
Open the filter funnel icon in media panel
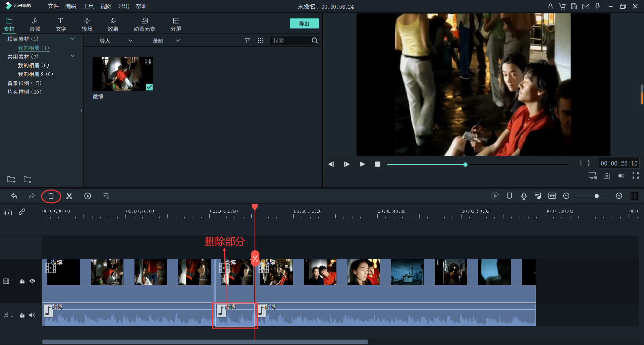pyautogui.click(x=247, y=41)
